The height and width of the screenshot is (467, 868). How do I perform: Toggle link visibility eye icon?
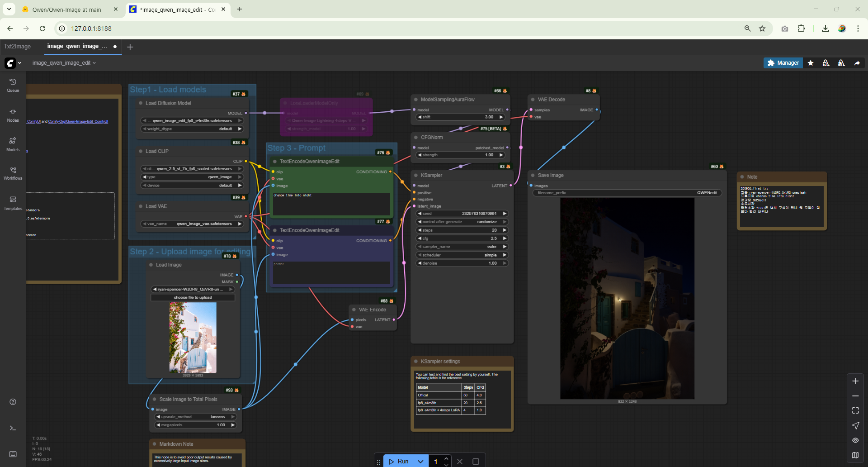(855, 440)
